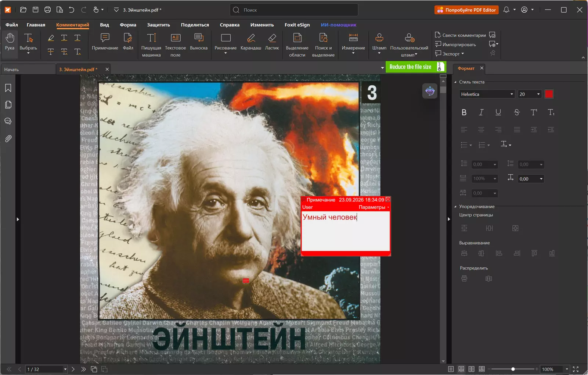Open the attachments paperclip panel
The image size is (588, 375).
(x=8, y=139)
